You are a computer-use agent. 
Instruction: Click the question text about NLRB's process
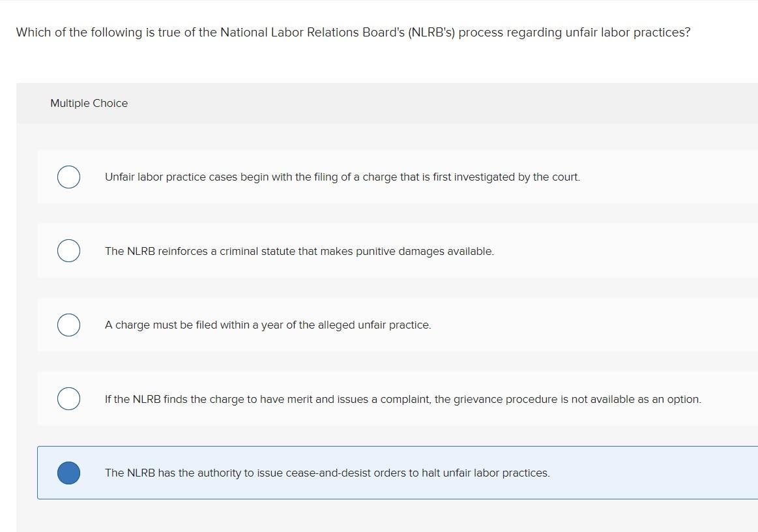353,32
